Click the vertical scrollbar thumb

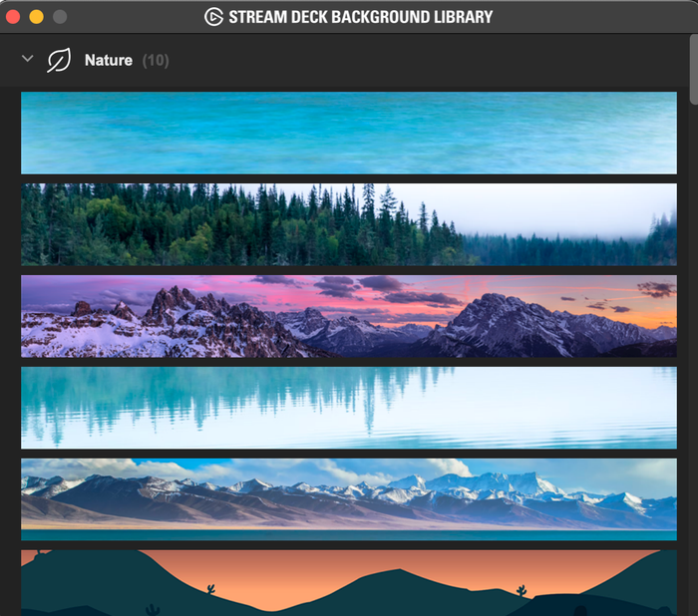click(694, 69)
